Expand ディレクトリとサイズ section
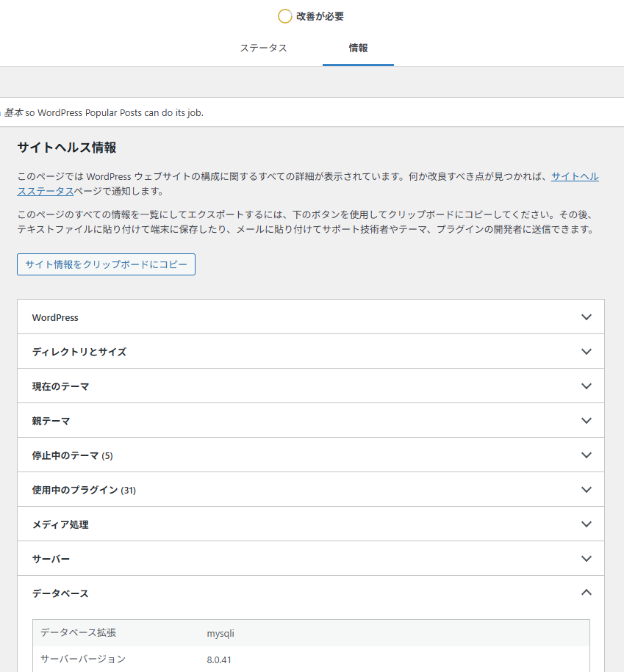 [311, 352]
